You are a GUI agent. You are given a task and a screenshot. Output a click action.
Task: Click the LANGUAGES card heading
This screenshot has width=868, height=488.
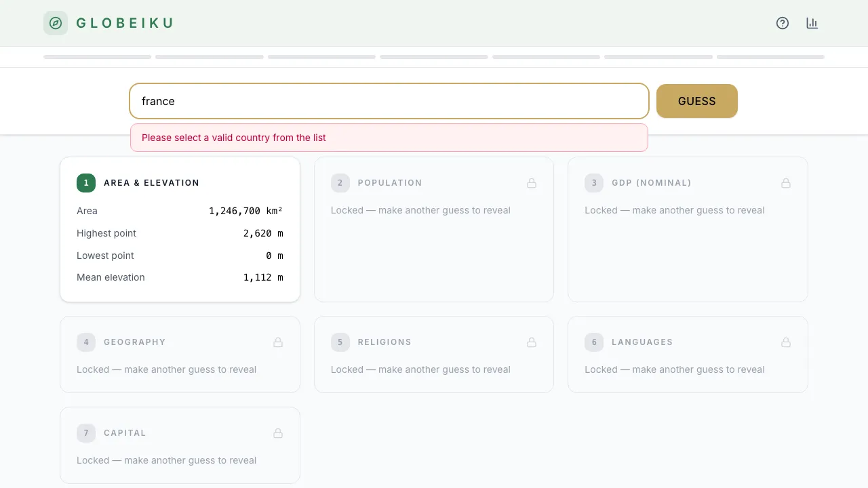point(642,342)
